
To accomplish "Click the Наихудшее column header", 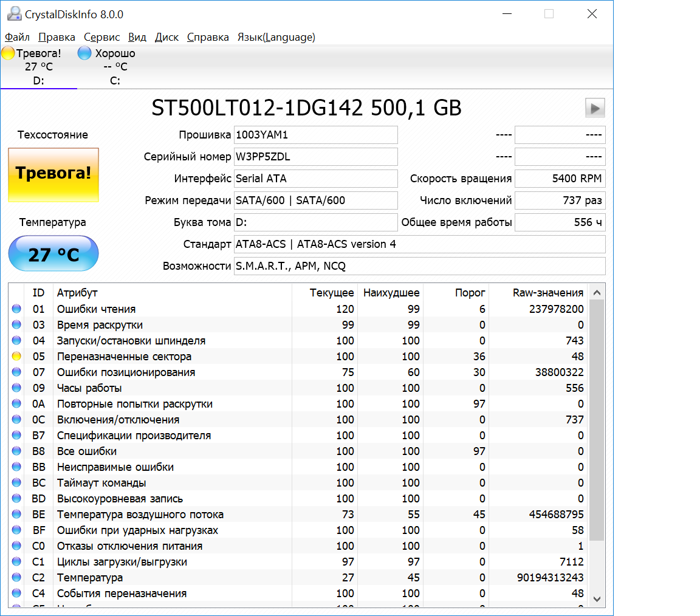I will point(390,293).
